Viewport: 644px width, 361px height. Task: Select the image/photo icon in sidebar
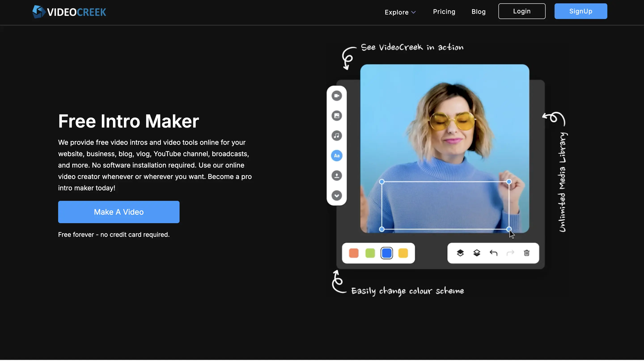(337, 115)
